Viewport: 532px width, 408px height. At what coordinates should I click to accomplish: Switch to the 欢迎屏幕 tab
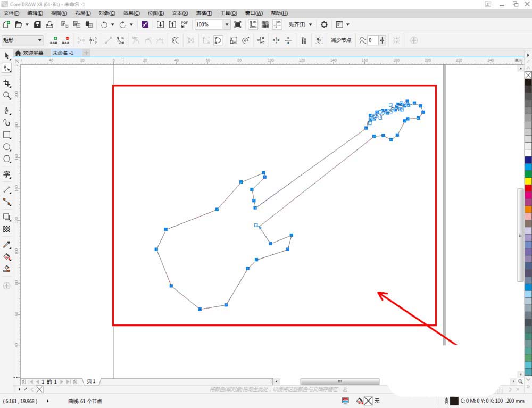click(x=29, y=53)
